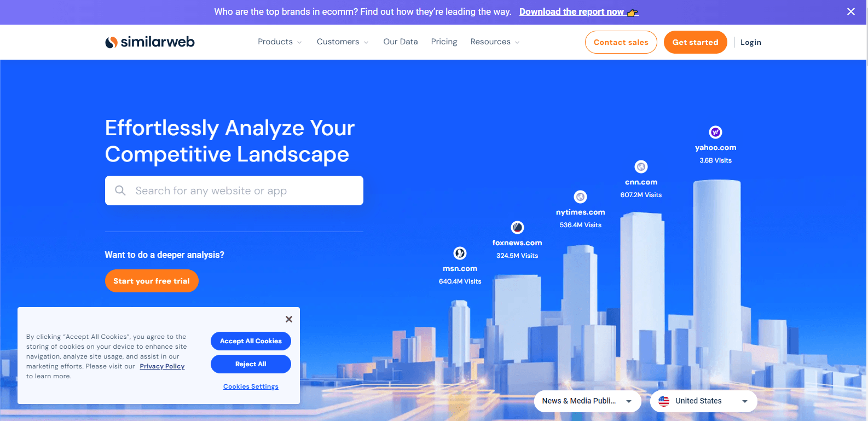Click the foxnews.com site icon
The image size is (868, 421).
point(517,227)
